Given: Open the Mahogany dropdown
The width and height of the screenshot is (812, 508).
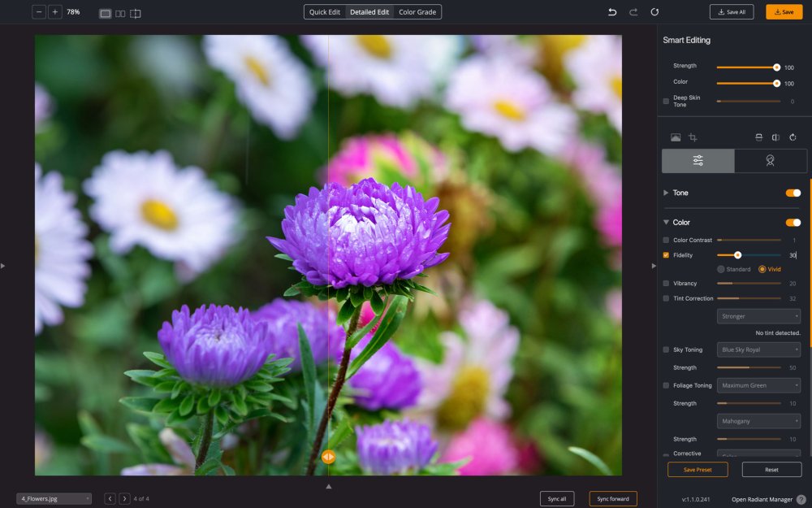Looking at the screenshot, I should coord(758,421).
